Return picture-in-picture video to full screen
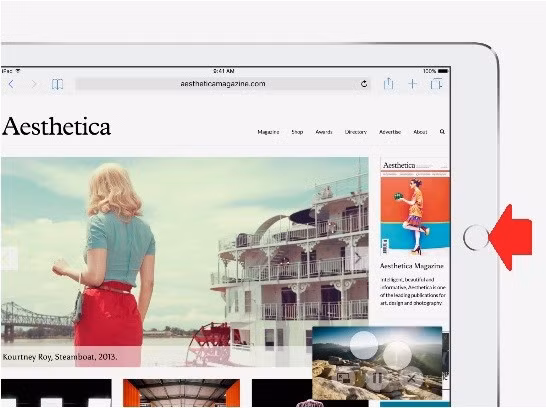Viewport: 546px width, 408px height. [344, 378]
